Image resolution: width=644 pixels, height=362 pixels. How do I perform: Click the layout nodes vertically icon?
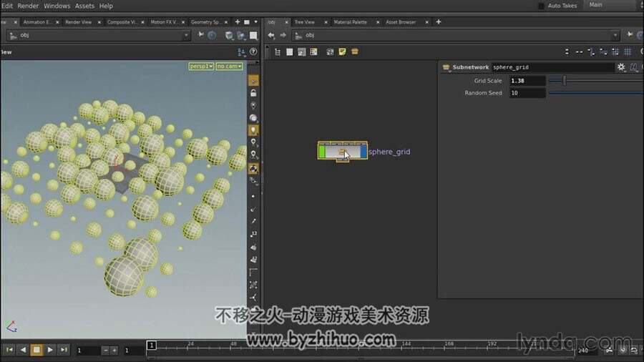tap(567, 52)
